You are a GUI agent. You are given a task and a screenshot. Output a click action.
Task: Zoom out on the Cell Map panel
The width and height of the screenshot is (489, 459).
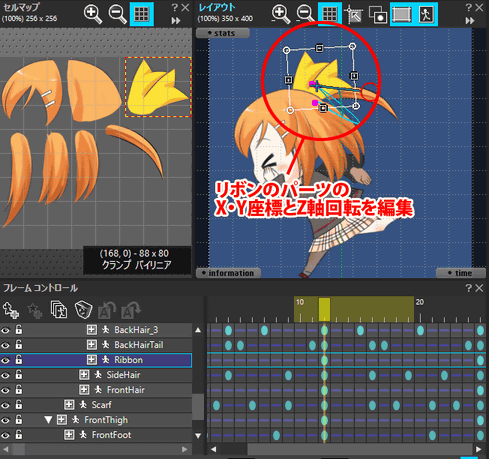[x=117, y=14]
